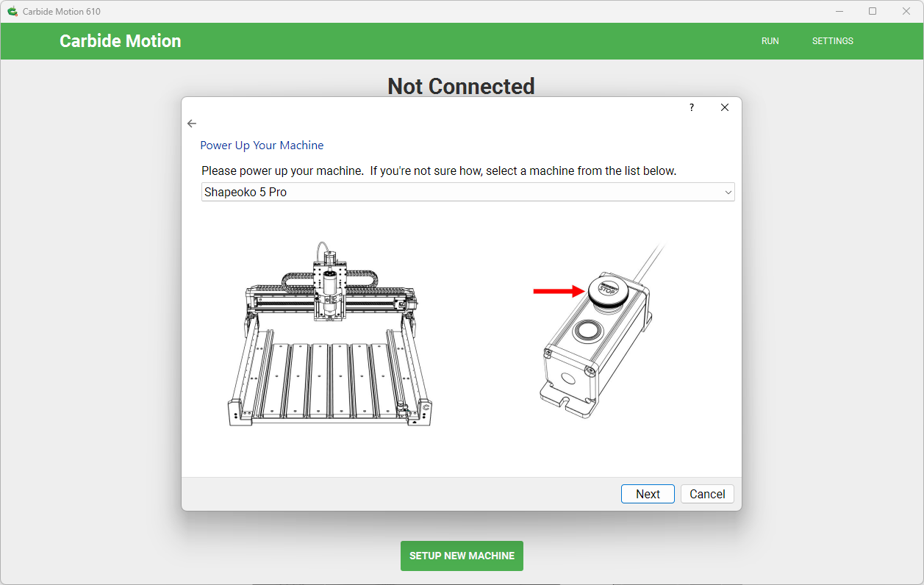Image resolution: width=924 pixels, height=585 pixels.
Task: Click the Not Connected status text
Action: click(x=461, y=86)
